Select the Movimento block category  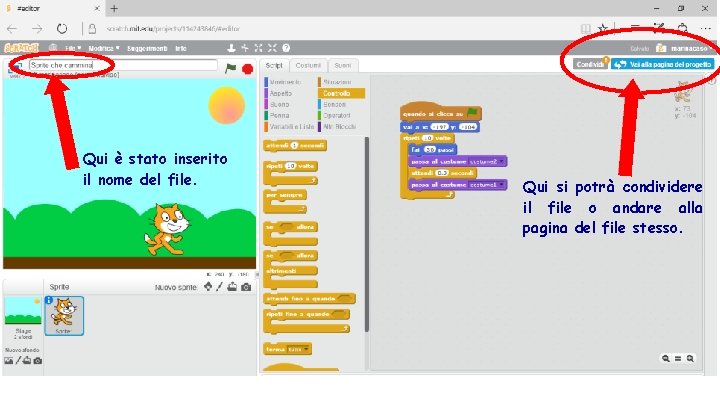pyautogui.click(x=283, y=82)
